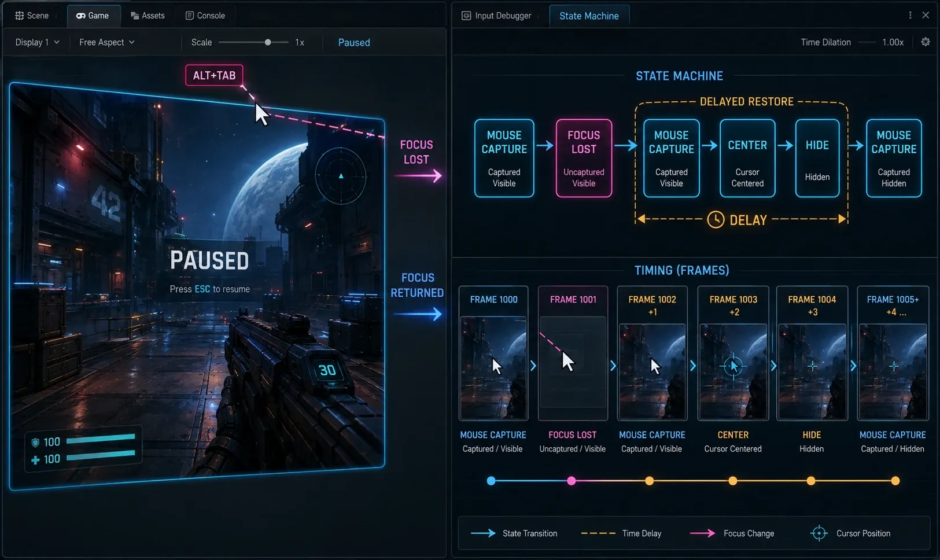Click the DELAY clock icon
Screen dimensions: 940x560
coord(716,220)
